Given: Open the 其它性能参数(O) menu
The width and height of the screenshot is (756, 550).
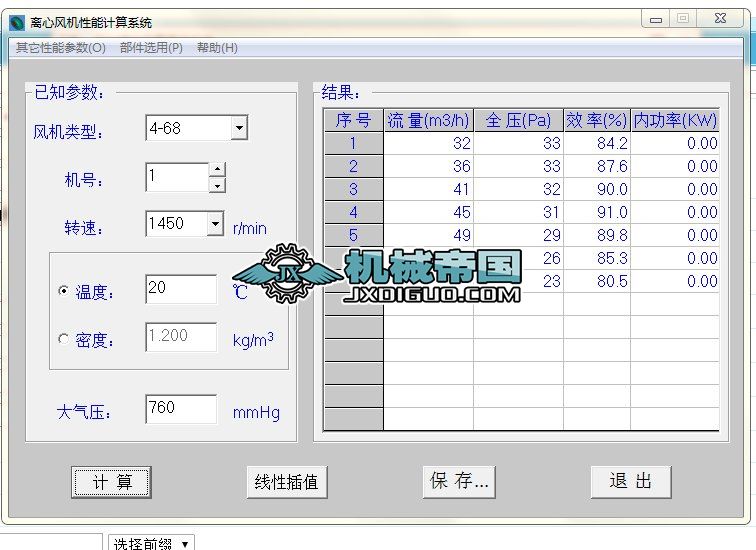Looking at the screenshot, I should point(61,48).
